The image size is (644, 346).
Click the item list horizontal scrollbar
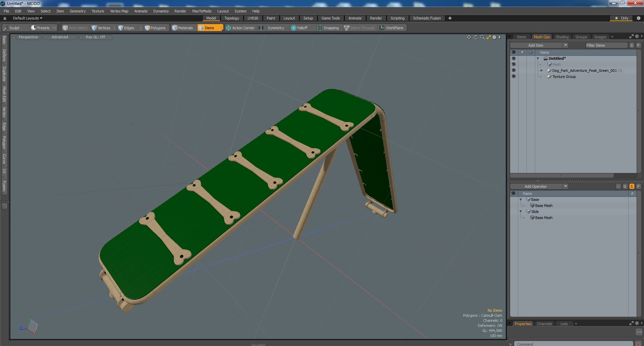[x=562, y=175]
